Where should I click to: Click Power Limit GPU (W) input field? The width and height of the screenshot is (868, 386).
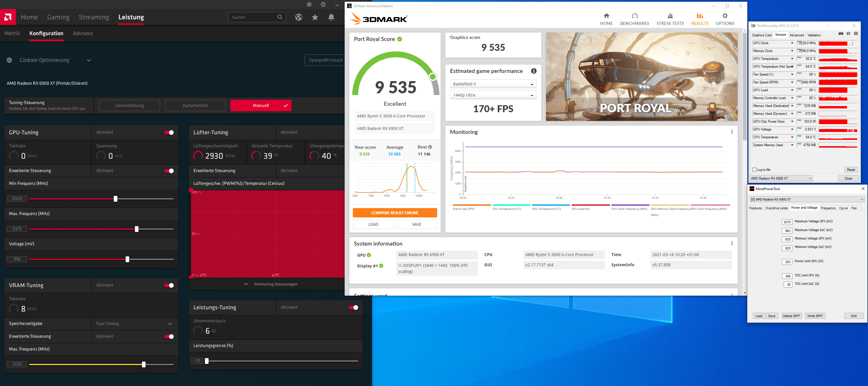(x=787, y=262)
